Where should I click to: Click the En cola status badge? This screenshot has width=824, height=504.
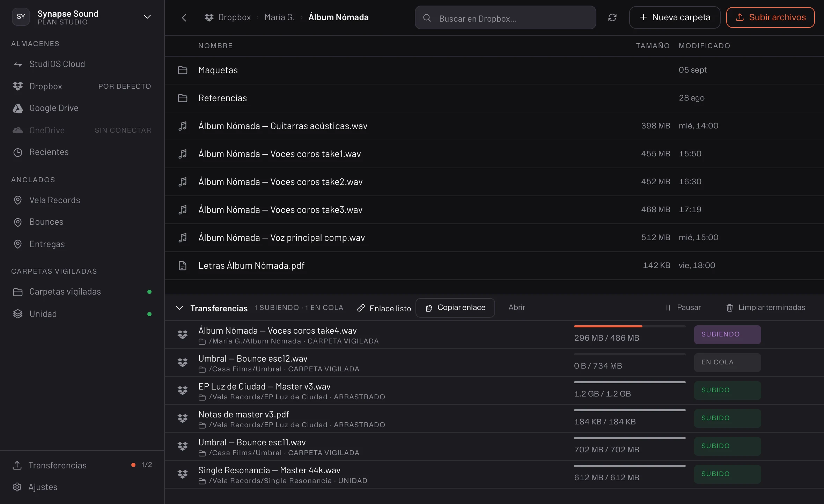(x=727, y=362)
